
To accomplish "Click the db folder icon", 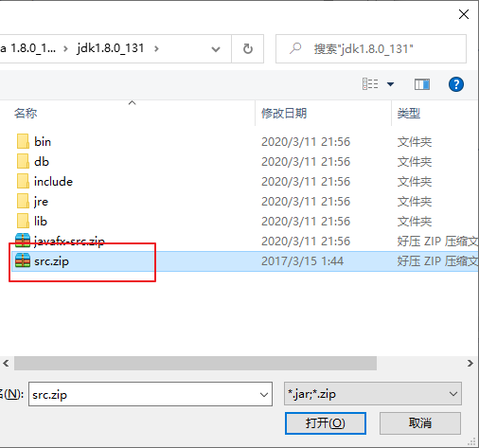I will [23, 161].
